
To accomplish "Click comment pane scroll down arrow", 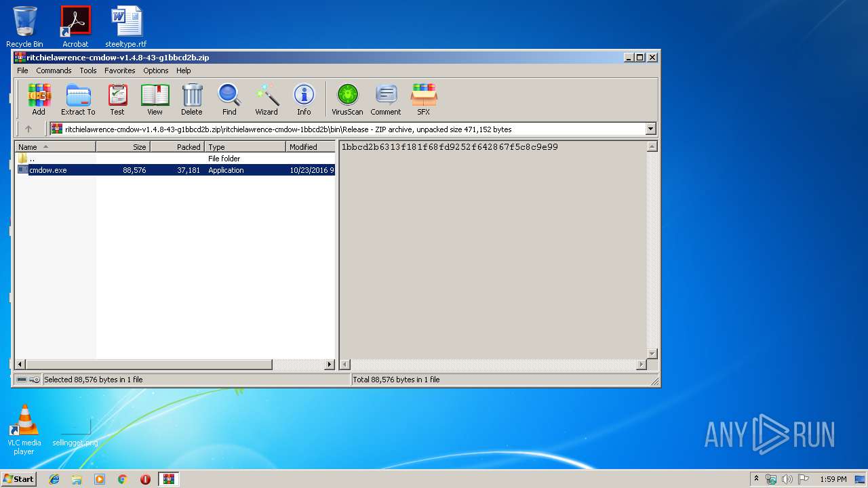I will [652, 354].
